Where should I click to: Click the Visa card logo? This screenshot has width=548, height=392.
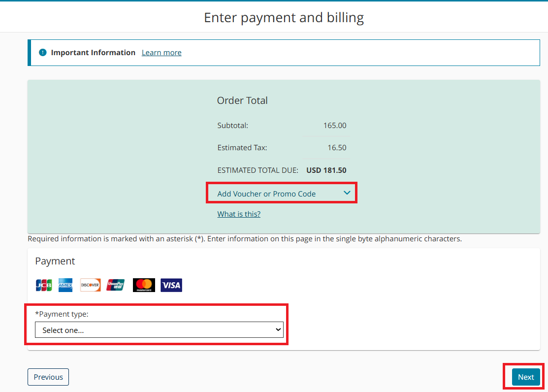(171, 285)
